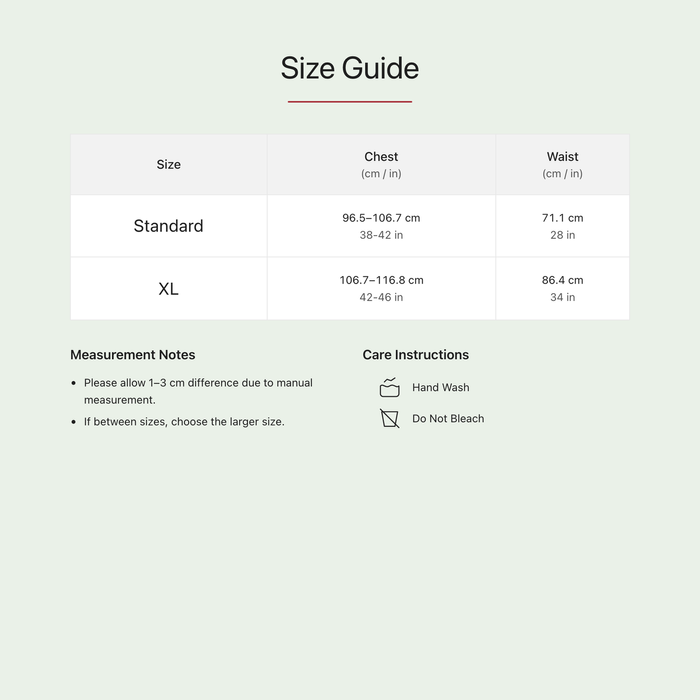Click the Do Not Bleach label
Screen dimensions: 700x700
[448, 418]
